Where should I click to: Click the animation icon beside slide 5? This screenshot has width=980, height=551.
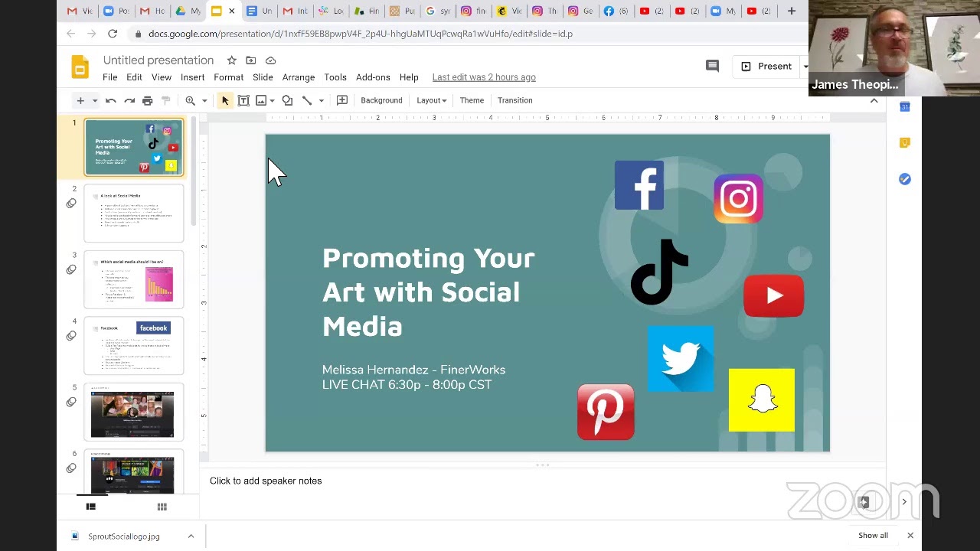point(71,403)
